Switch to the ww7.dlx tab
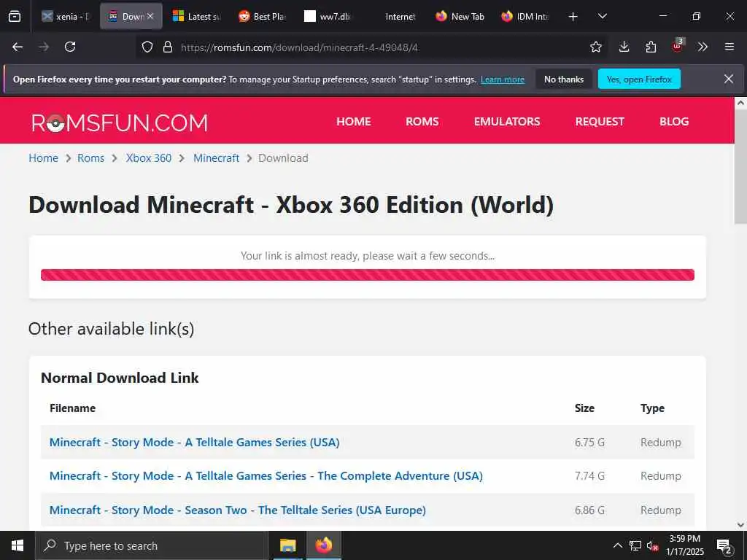Screen dimensions: 747x560 [328, 17]
